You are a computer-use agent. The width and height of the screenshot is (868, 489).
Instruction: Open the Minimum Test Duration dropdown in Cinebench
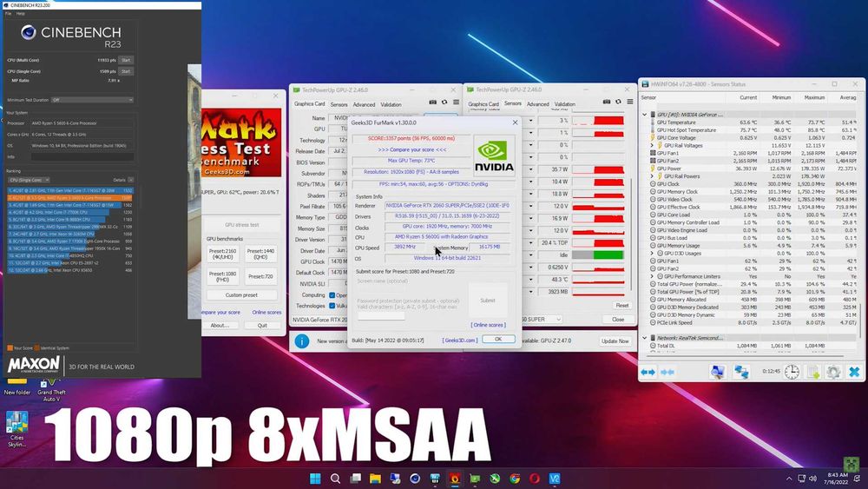click(x=93, y=100)
